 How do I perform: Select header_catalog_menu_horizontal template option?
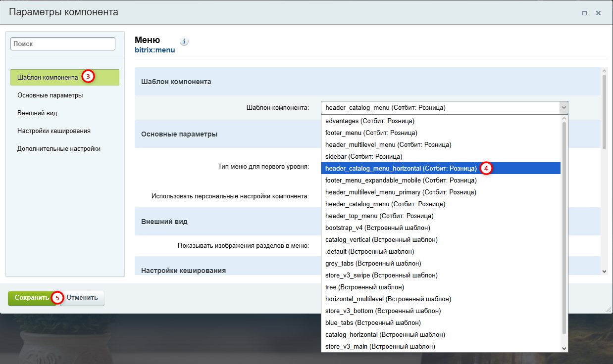pyautogui.click(x=441, y=168)
